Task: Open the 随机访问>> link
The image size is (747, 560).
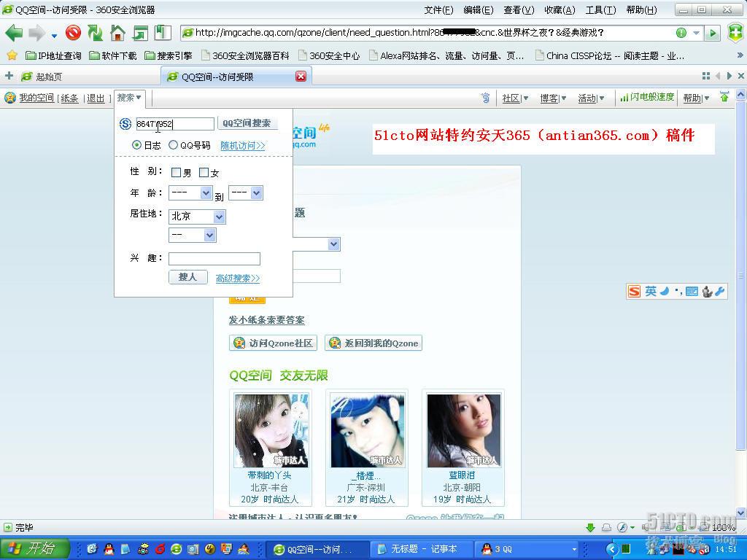Action: (x=242, y=146)
